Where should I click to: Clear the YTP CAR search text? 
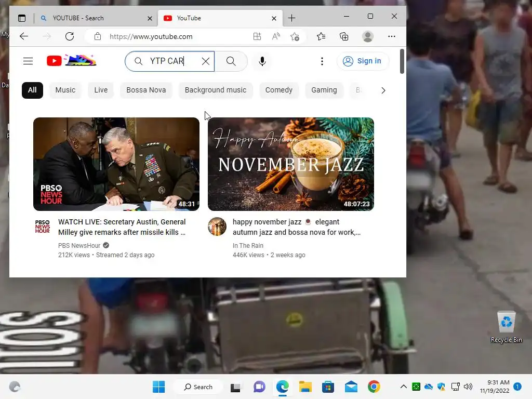206,61
